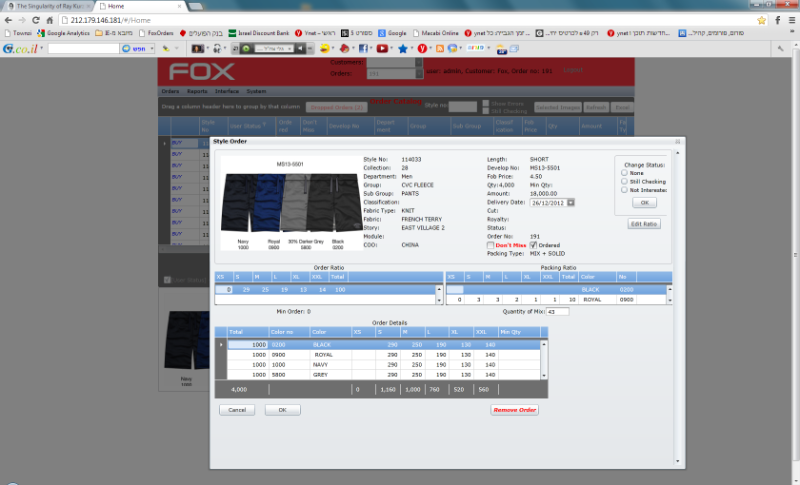This screenshot has width=800, height=485.
Task: Click the Angry Birds icon in toolbar
Action: point(344,48)
